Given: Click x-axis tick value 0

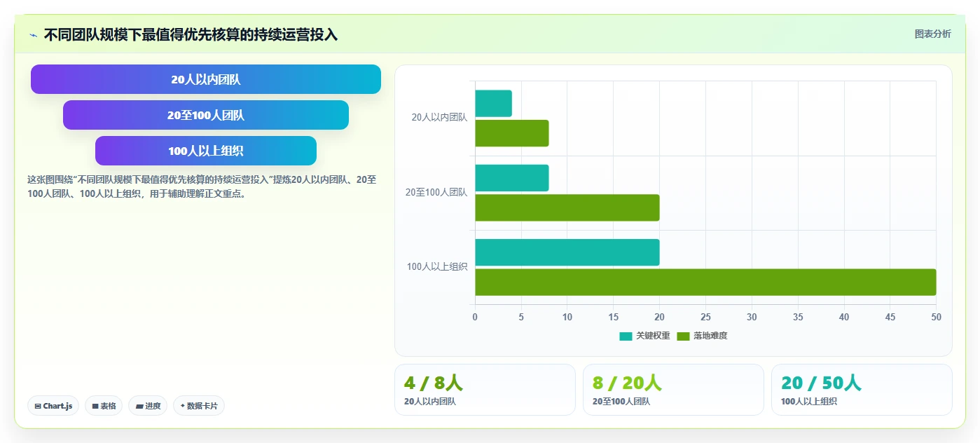Looking at the screenshot, I should (x=475, y=317).
